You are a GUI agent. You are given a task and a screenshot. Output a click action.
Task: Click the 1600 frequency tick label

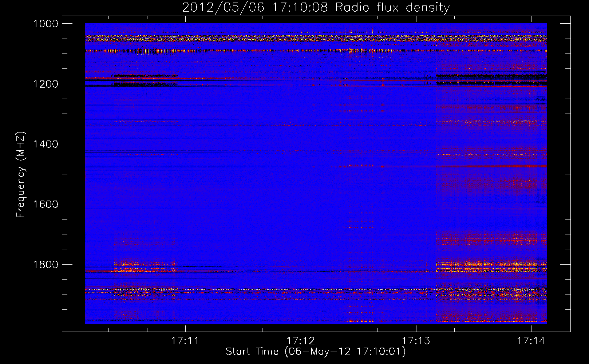46,204
